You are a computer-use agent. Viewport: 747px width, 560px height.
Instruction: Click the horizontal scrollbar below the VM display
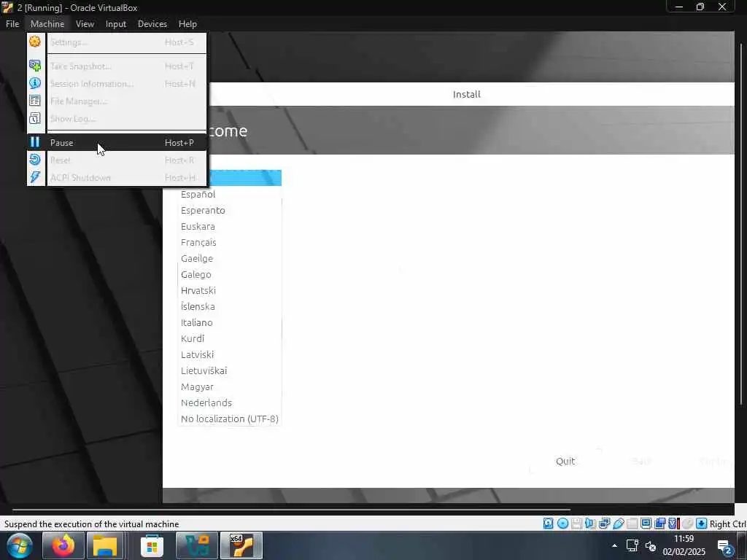tap(290, 510)
